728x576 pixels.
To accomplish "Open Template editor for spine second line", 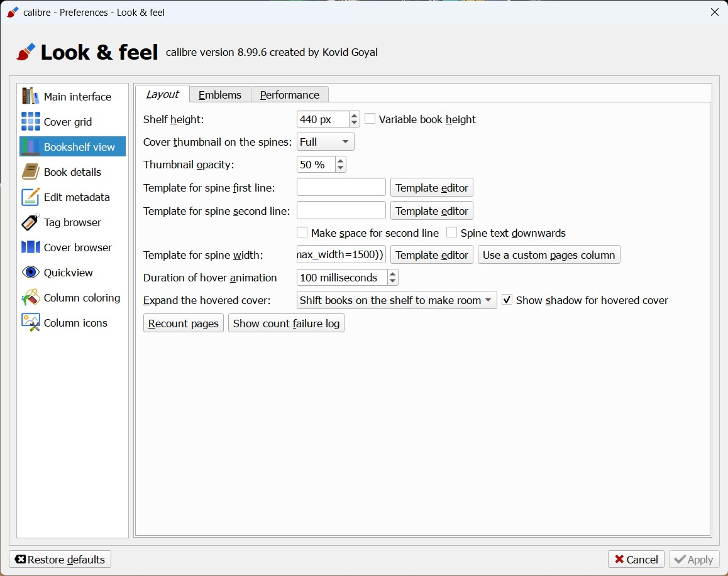I will pyautogui.click(x=432, y=211).
